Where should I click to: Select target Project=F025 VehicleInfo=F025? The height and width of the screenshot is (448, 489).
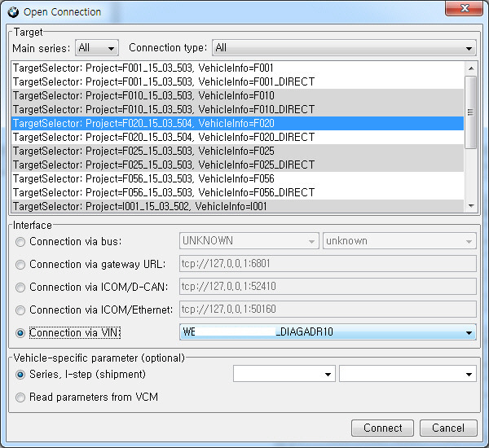click(237, 151)
